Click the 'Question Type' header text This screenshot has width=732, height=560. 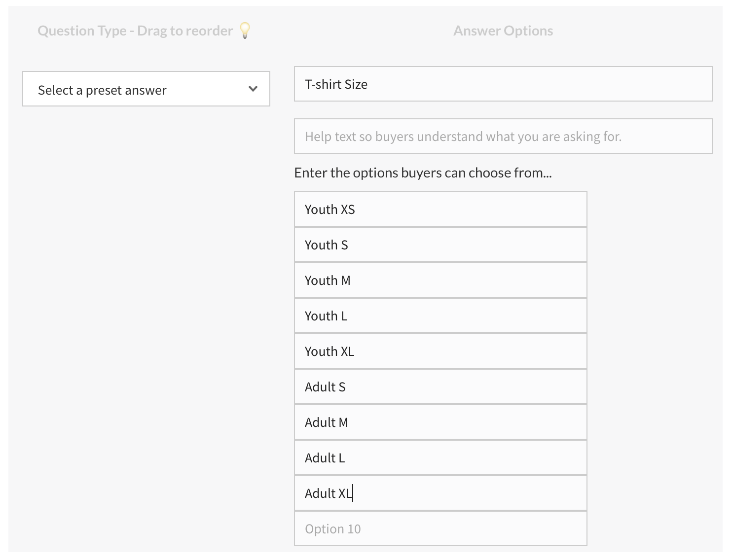click(x=82, y=31)
